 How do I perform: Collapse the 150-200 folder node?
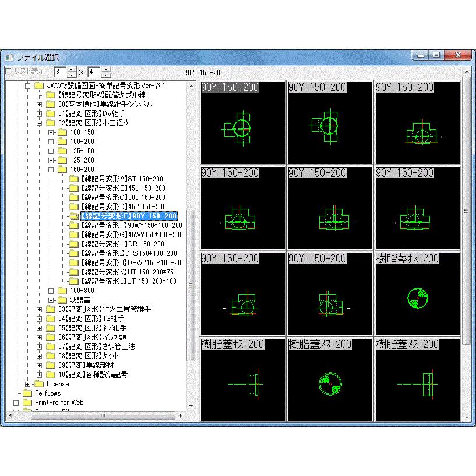(51, 170)
